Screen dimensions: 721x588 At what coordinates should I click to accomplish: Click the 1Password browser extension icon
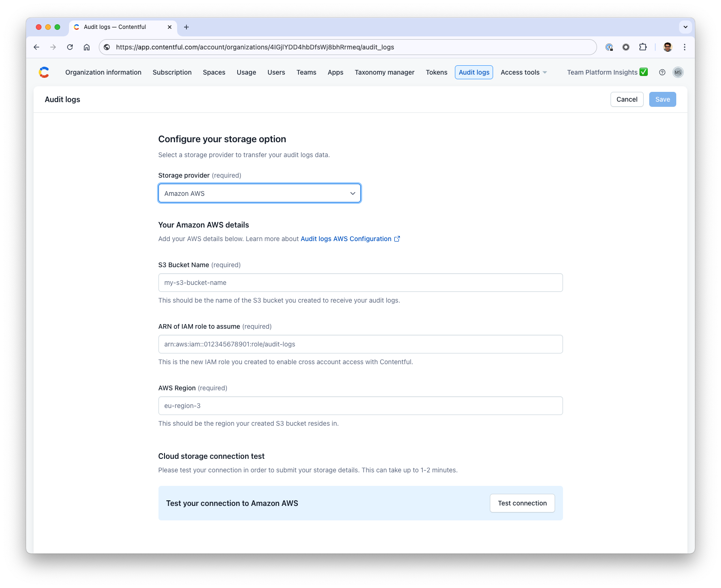pyautogui.click(x=609, y=47)
